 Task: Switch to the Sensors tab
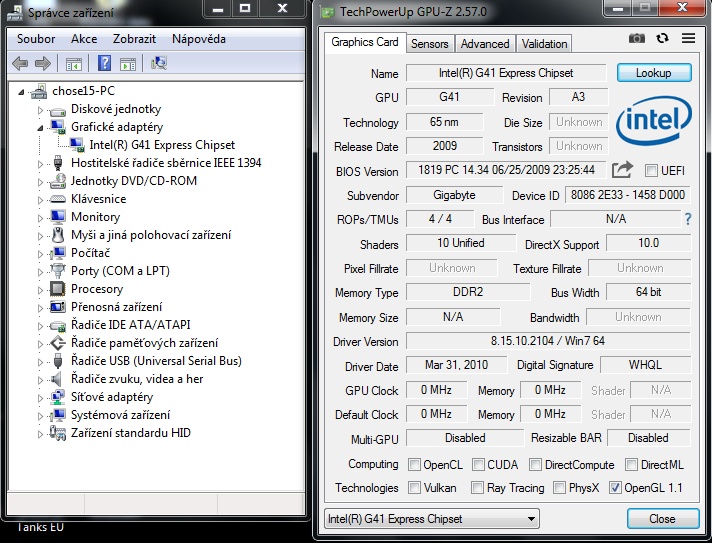click(x=430, y=44)
